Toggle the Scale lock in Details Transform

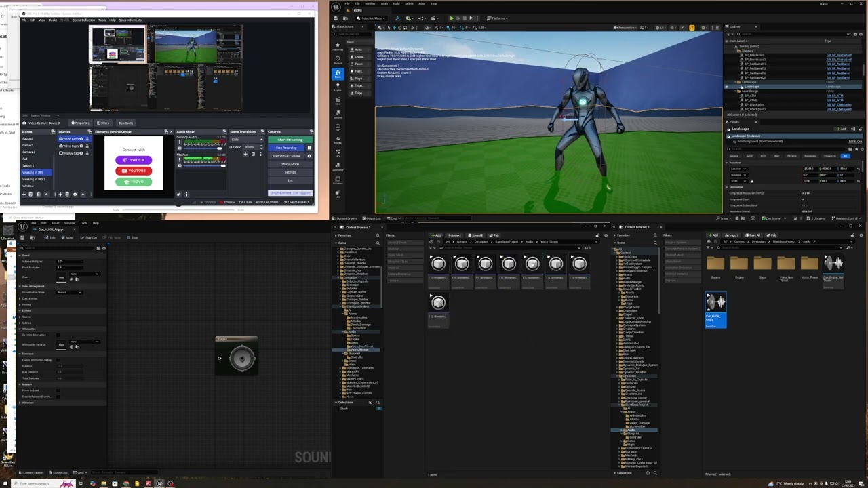(751, 181)
